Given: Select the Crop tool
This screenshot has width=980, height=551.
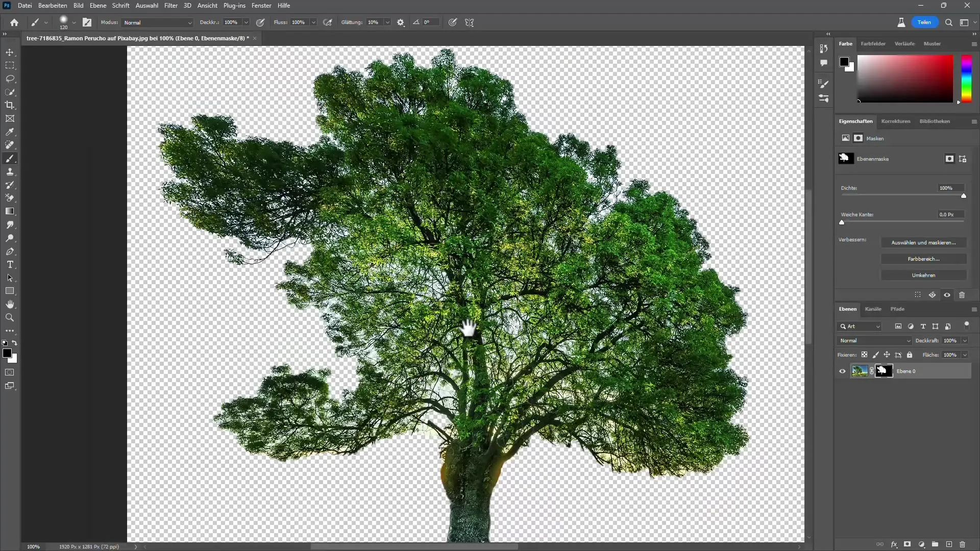Looking at the screenshot, I should point(10,105).
